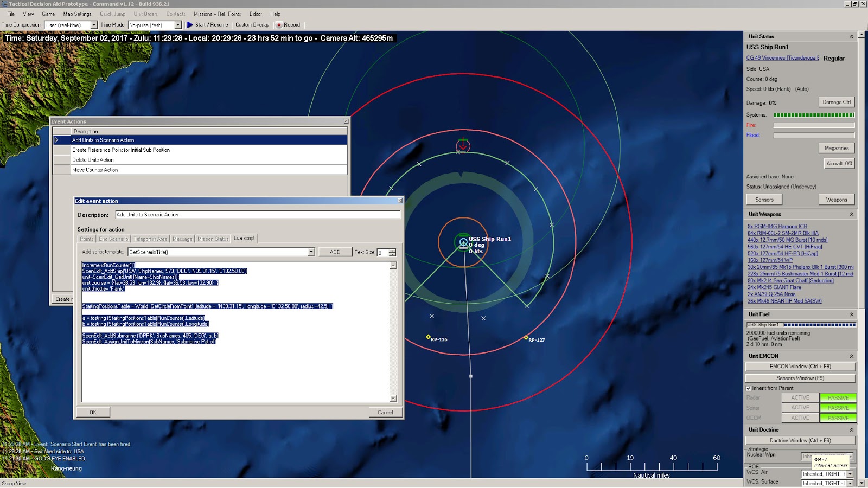868x488 pixels.
Task: Click the Systems green status bar
Action: tap(814, 115)
